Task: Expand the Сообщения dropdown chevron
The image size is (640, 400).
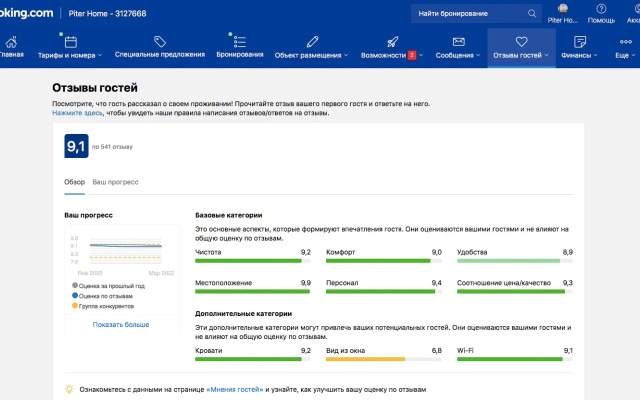Action: pos(478,56)
